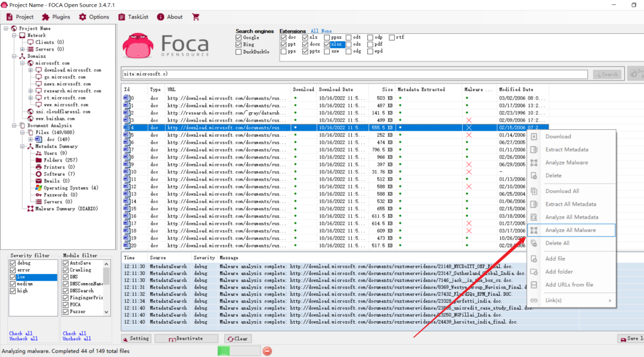Click the Deactivate button
The height and width of the screenshot is (357, 644).
(186, 339)
